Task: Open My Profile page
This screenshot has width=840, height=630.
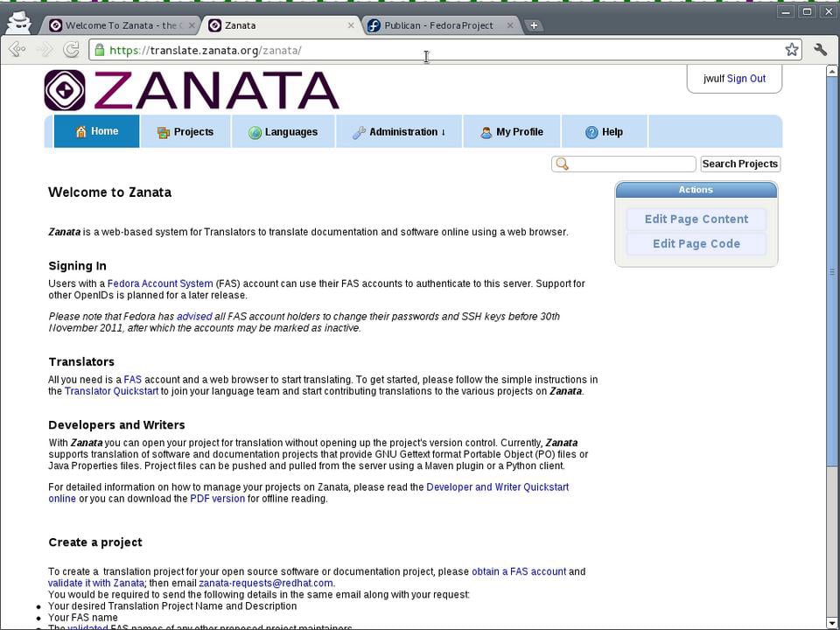Action: [512, 132]
